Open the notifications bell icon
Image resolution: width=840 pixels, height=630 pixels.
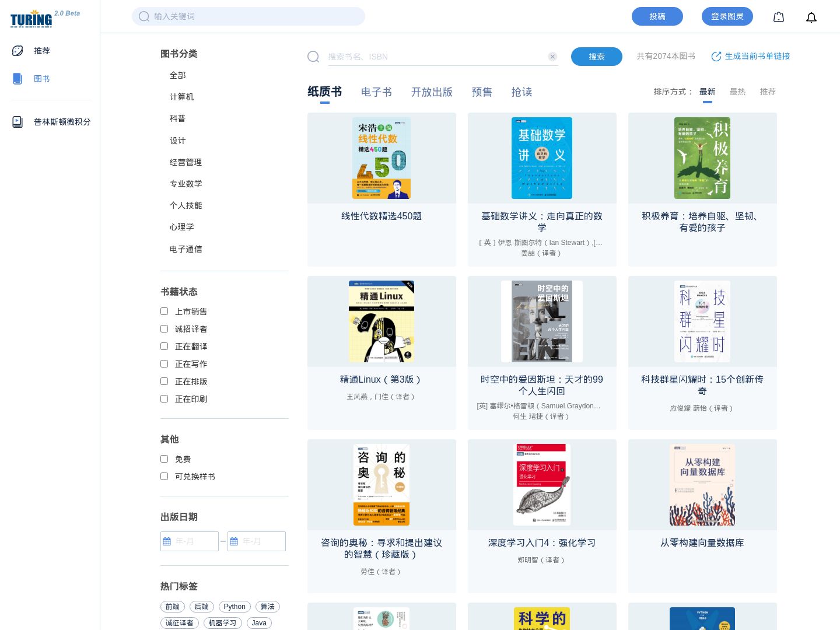811,17
